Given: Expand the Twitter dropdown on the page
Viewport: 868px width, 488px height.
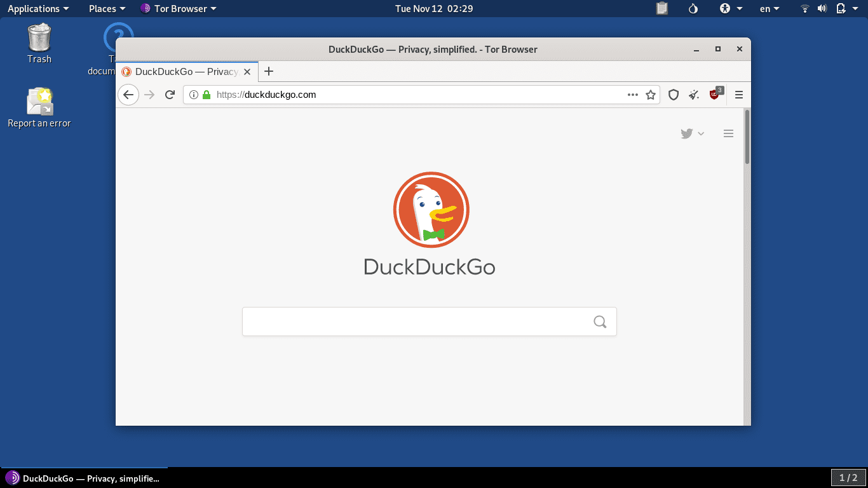Looking at the screenshot, I should point(693,133).
